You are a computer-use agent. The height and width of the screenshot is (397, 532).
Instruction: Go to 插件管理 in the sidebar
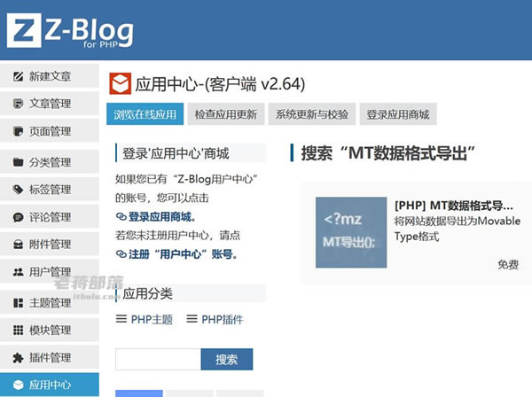click(50, 357)
